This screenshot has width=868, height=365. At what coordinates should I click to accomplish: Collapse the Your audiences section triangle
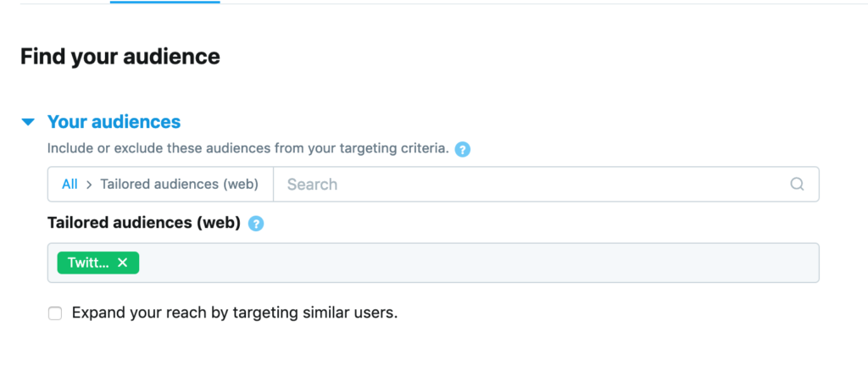29,122
